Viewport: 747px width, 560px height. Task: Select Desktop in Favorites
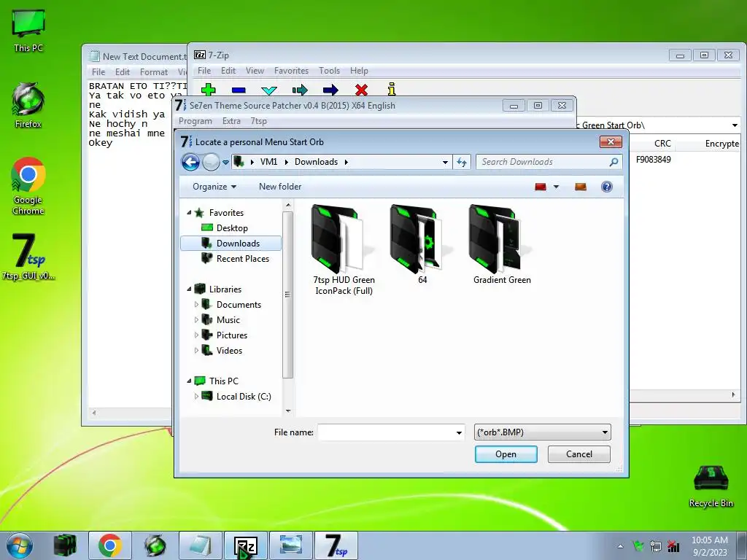point(231,228)
